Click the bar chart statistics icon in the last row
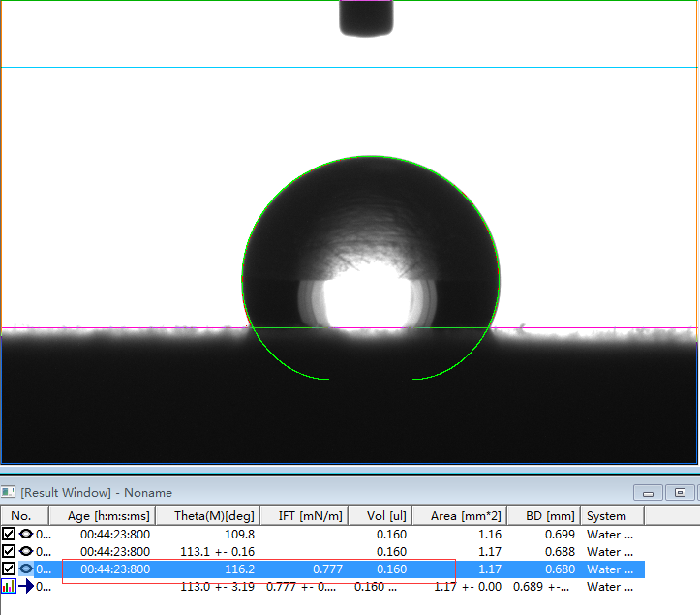 pyautogui.click(x=9, y=586)
